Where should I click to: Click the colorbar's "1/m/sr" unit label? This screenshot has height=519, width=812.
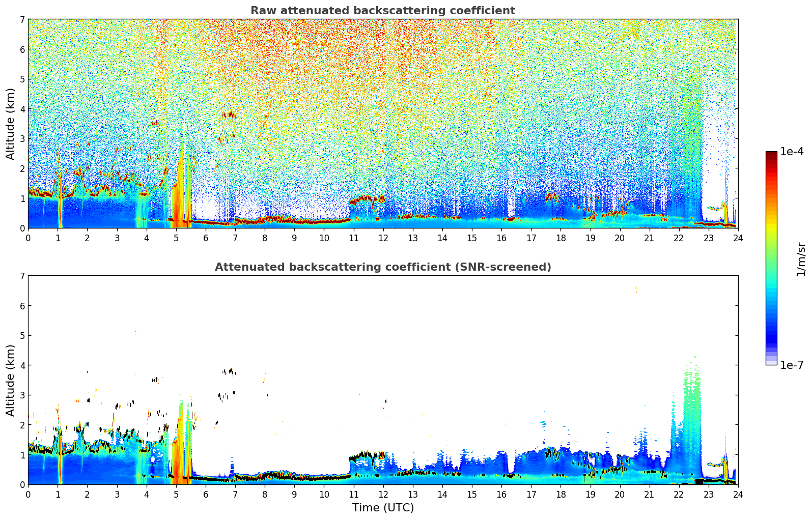[x=801, y=258]
